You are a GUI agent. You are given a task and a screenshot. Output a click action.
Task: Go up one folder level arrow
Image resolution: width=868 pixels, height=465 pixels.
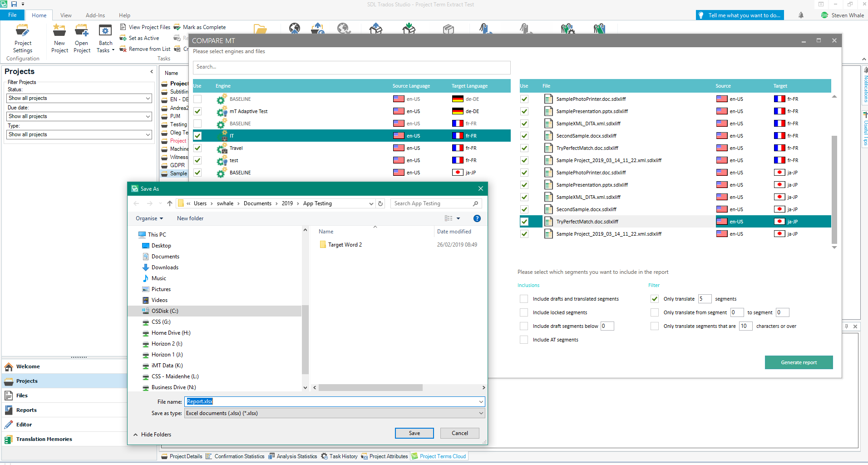pyautogui.click(x=170, y=203)
